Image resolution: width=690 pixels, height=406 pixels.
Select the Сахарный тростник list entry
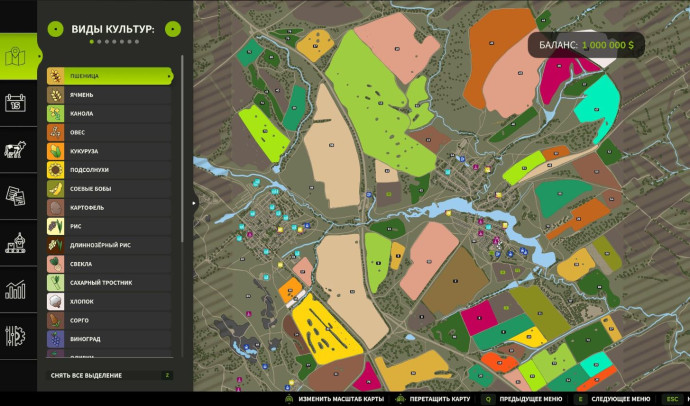[x=109, y=282]
